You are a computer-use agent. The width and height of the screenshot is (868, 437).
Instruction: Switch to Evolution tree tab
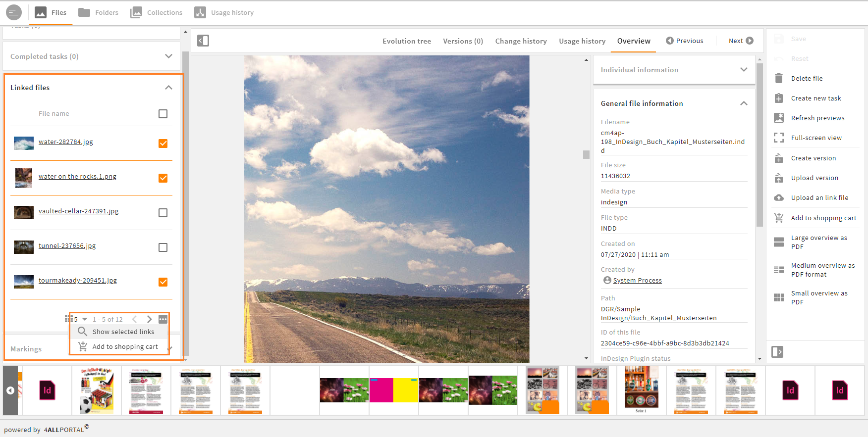(407, 41)
